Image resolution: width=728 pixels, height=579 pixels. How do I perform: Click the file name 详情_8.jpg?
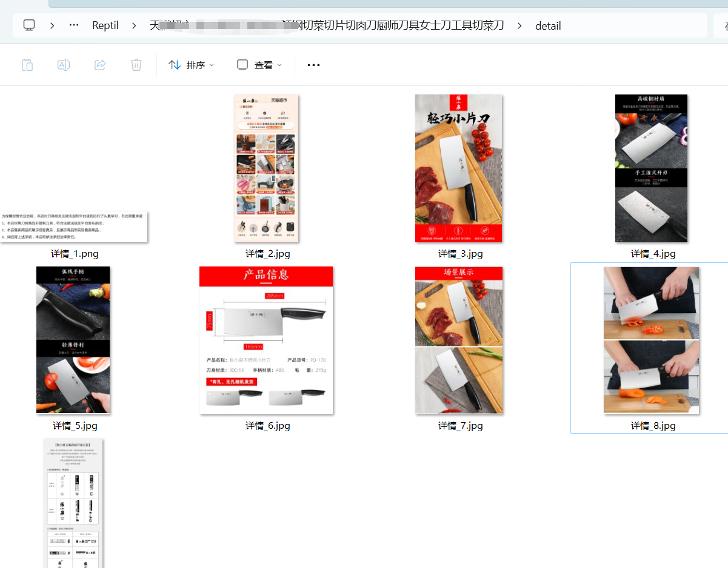pos(653,426)
